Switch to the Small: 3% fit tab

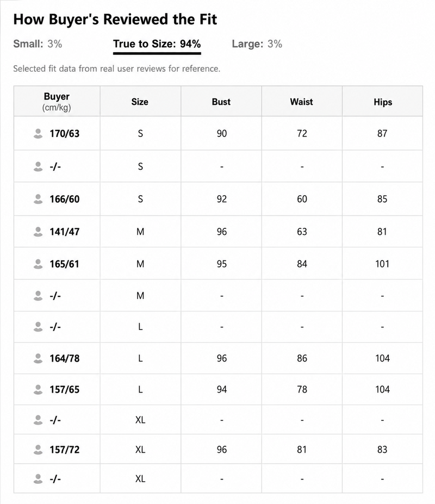coord(38,43)
